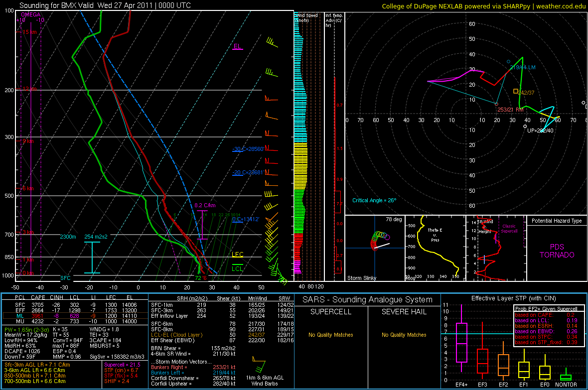Click the 'LCL-EL (Cloud Layer)' row
The image size is (588, 390).
222,335
